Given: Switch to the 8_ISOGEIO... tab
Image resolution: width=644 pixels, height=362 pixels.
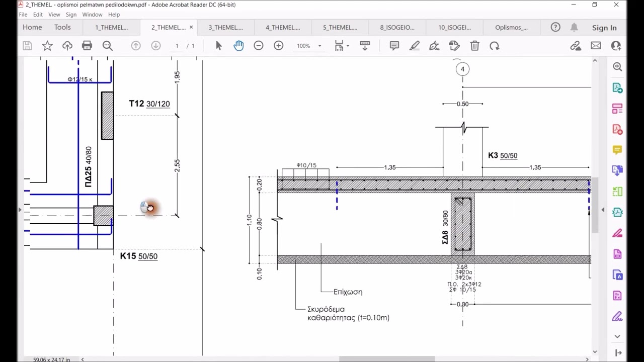Looking at the screenshot, I should [x=397, y=27].
